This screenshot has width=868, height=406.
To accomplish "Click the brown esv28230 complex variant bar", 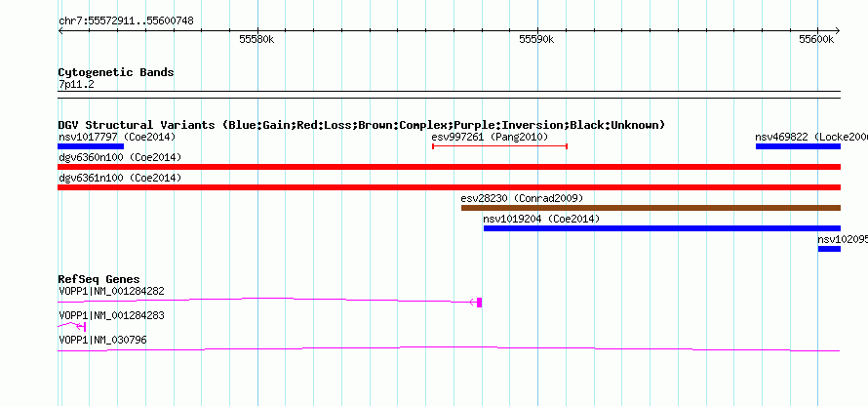I will 651,208.
